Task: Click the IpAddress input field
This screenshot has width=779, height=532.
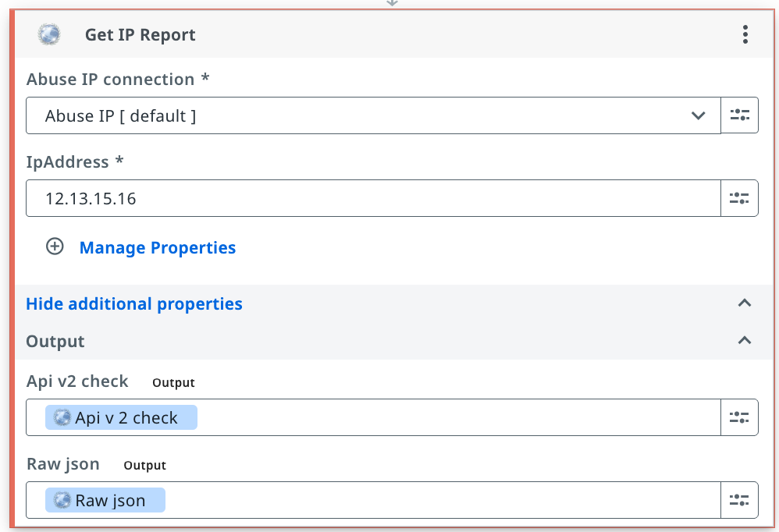Action: pyautogui.click(x=373, y=198)
